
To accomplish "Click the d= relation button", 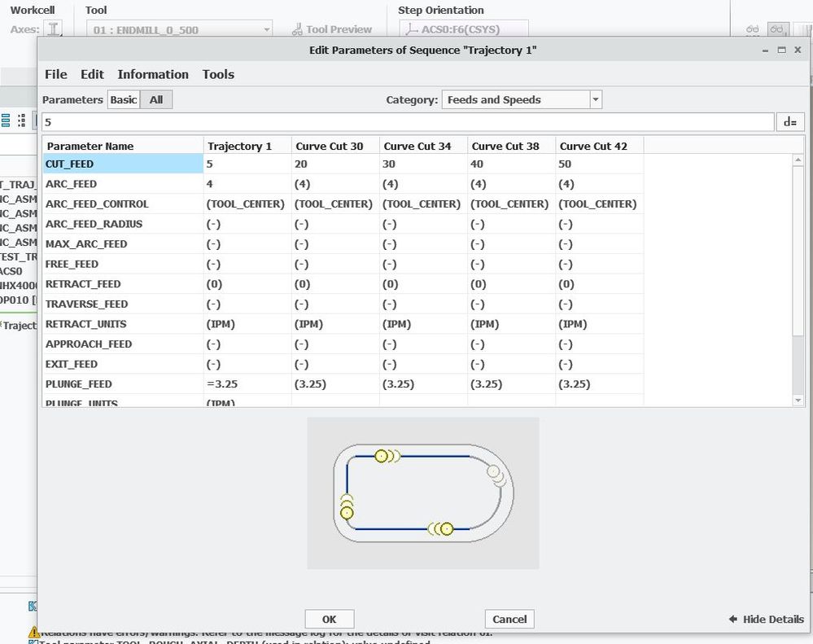I will (x=789, y=122).
